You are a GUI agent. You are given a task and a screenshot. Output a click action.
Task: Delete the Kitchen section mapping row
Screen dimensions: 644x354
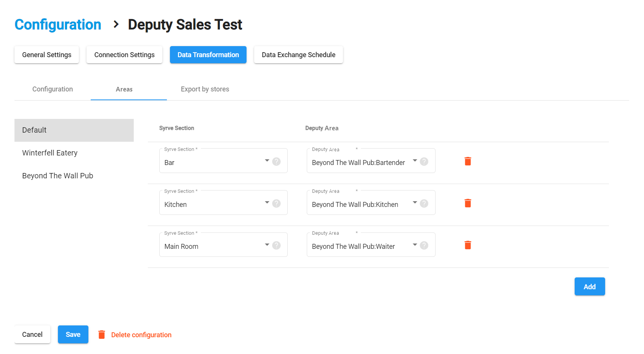pyautogui.click(x=468, y=203)
